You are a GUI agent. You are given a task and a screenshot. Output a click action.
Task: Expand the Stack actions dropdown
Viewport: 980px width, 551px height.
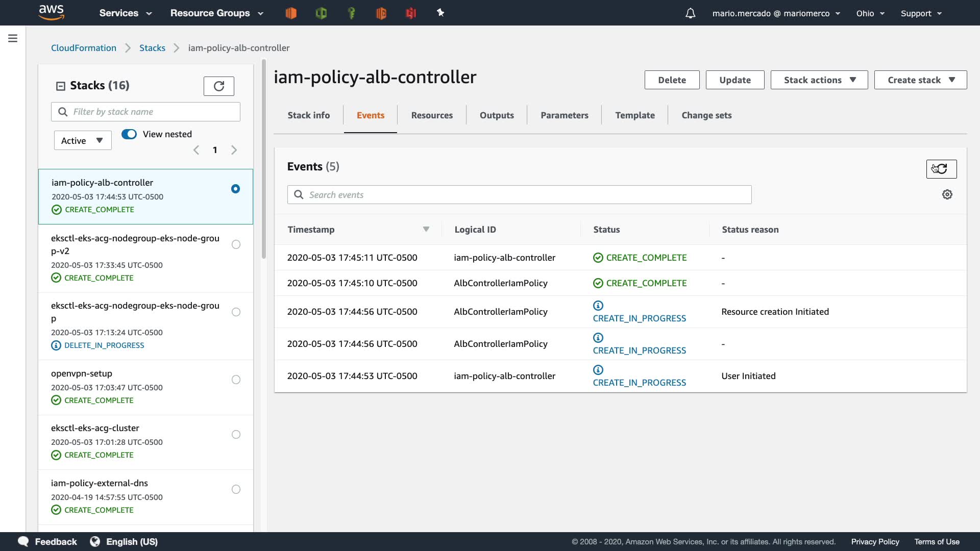[819, 80]
